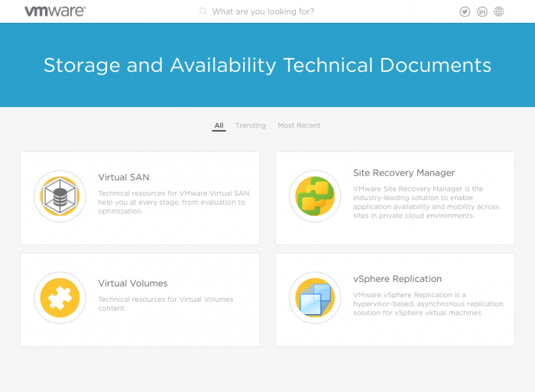535x392 pixels.
Task: Open the Virtual SAN title link
Action: coord(124,177)
